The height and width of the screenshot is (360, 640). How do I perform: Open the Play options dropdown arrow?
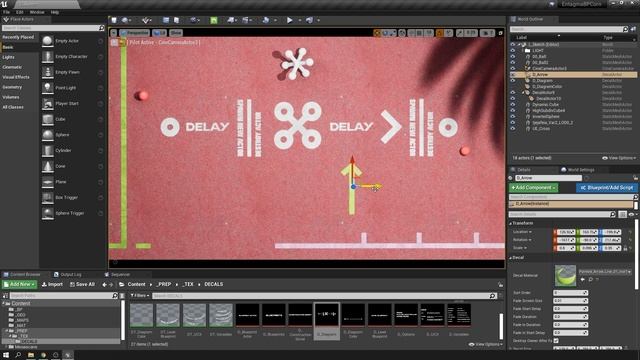coord(300,20)
